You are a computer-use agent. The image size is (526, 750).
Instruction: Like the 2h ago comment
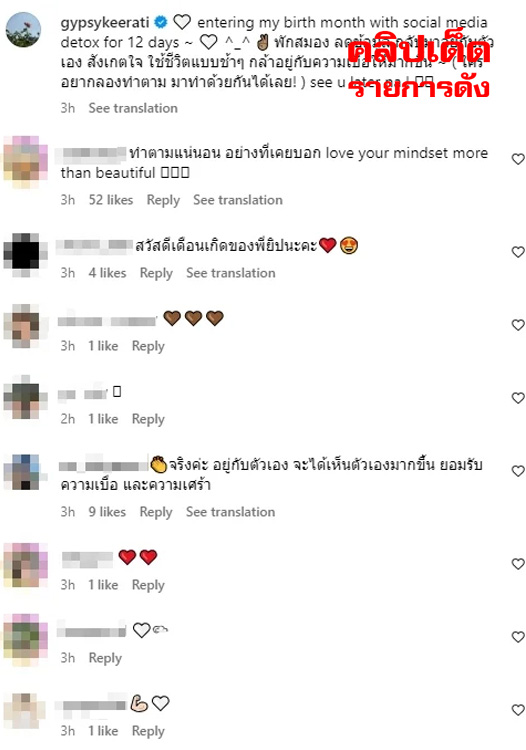(518, 398)
